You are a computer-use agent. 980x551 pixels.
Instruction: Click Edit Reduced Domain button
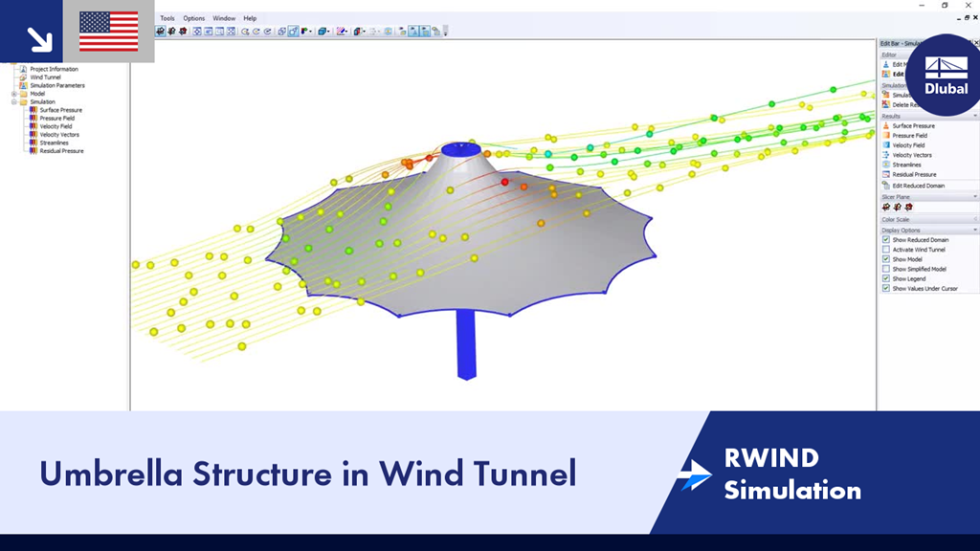pyautogui.click(x=918, y=186)
